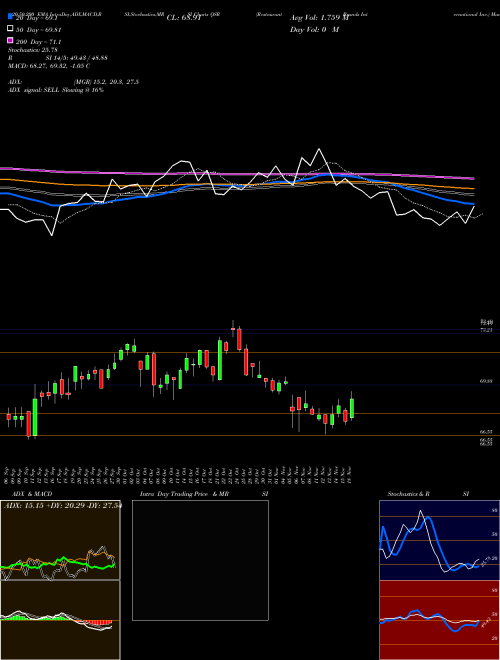The height and width of the screenshot is (660, 500).
Task: Click the 'CL: 68.91' closing price label
Action: click(183, 18)
